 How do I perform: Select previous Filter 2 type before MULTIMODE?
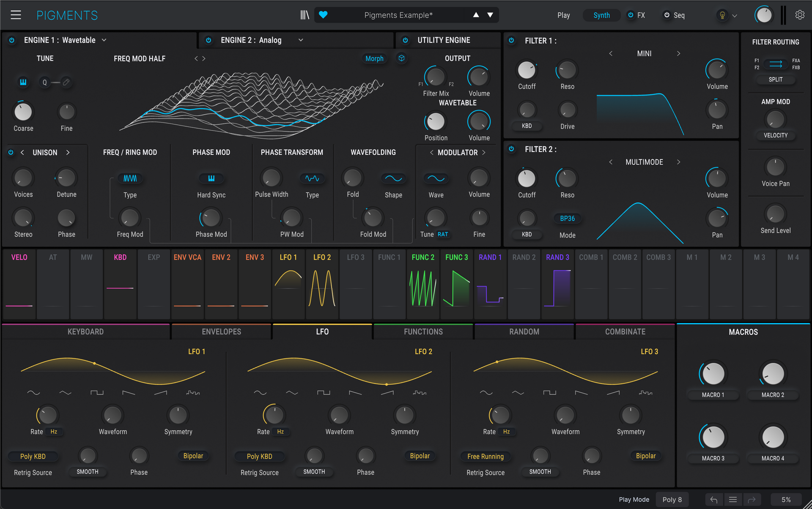(611, 162)
